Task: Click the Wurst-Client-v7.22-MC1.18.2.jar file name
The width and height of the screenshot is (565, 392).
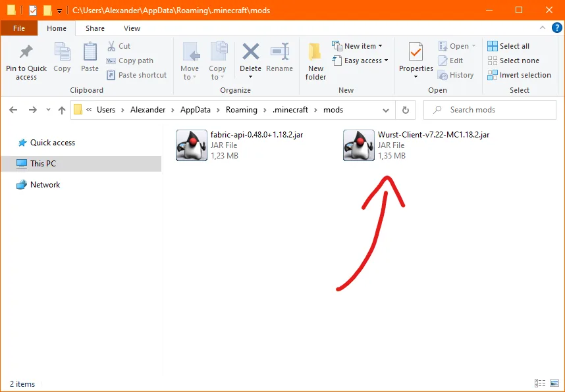Action: tap(433, 135)
